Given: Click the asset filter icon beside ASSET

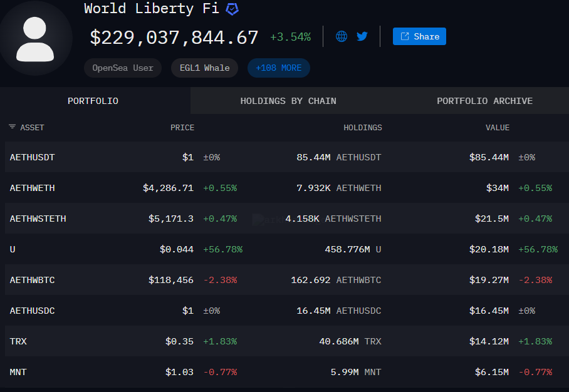Looking at the screenshot, I should 13,126.
